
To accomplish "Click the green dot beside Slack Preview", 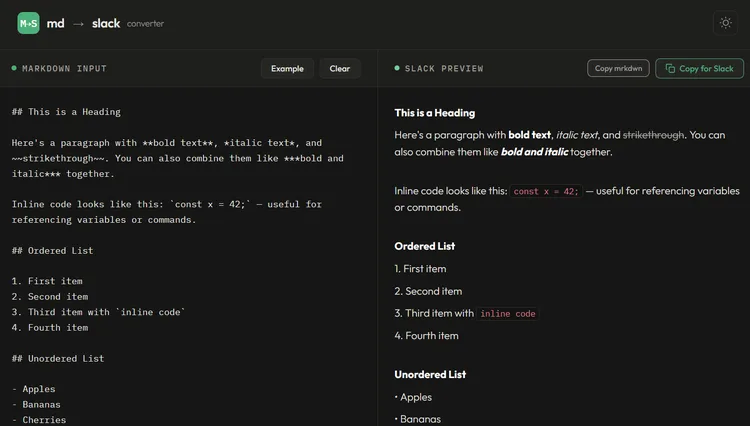I will [397, 69].
